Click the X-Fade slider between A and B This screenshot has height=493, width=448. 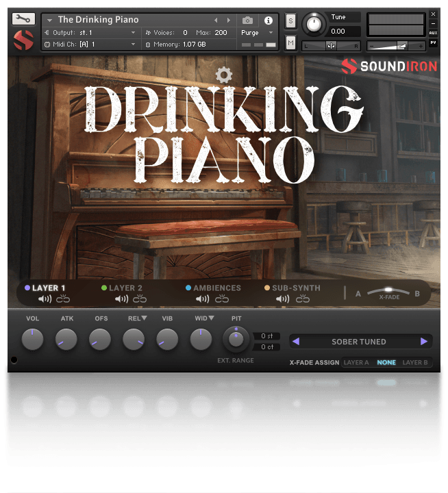388,290
